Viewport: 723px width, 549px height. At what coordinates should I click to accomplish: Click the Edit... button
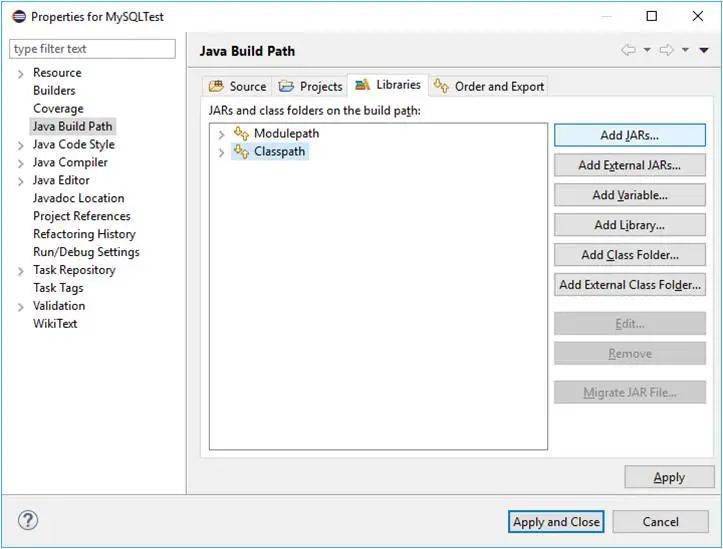coord(630,324)
